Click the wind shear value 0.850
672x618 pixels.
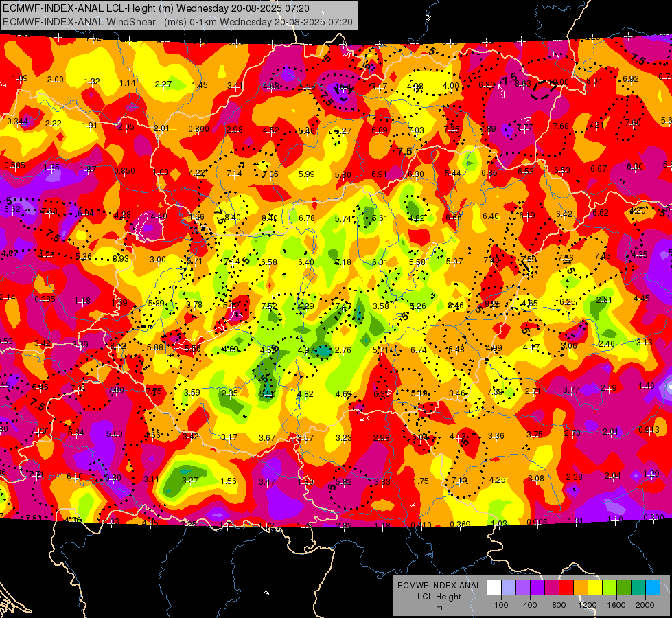point(125,171)
